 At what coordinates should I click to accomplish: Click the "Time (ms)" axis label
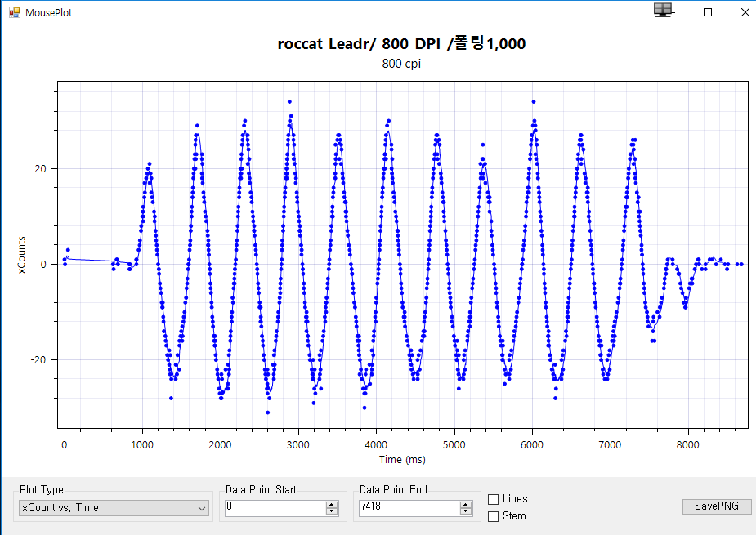click(401, 460)
